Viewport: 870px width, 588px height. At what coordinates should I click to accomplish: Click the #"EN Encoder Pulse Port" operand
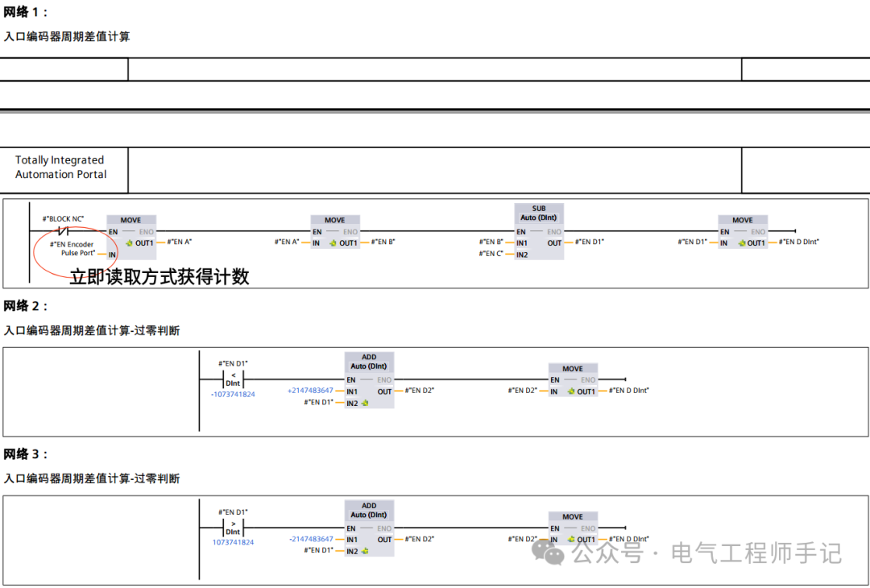coord(72,249)
